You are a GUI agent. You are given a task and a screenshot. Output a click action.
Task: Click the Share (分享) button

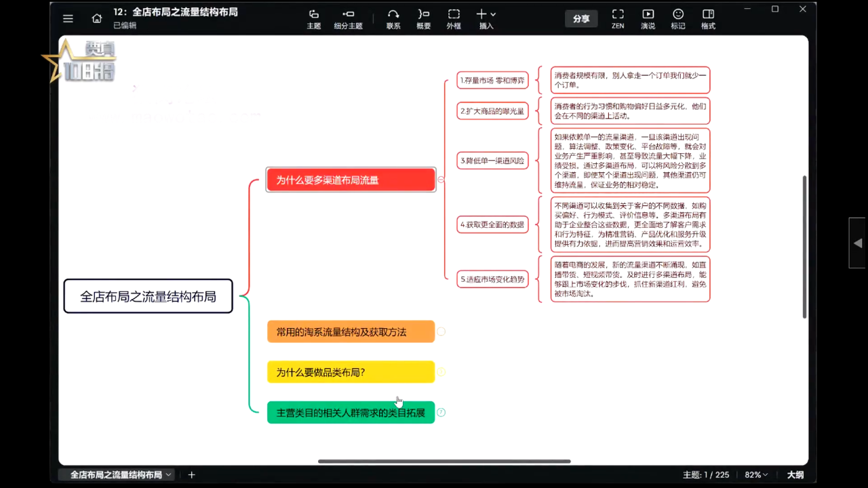(x=581, y=18)
